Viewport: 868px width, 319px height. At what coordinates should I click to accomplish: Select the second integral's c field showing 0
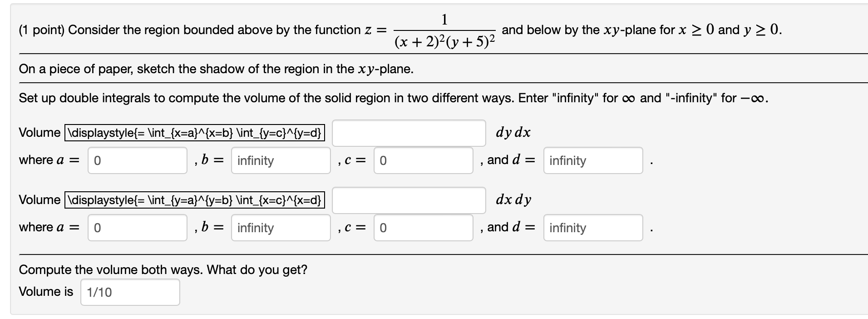[423, 228]
